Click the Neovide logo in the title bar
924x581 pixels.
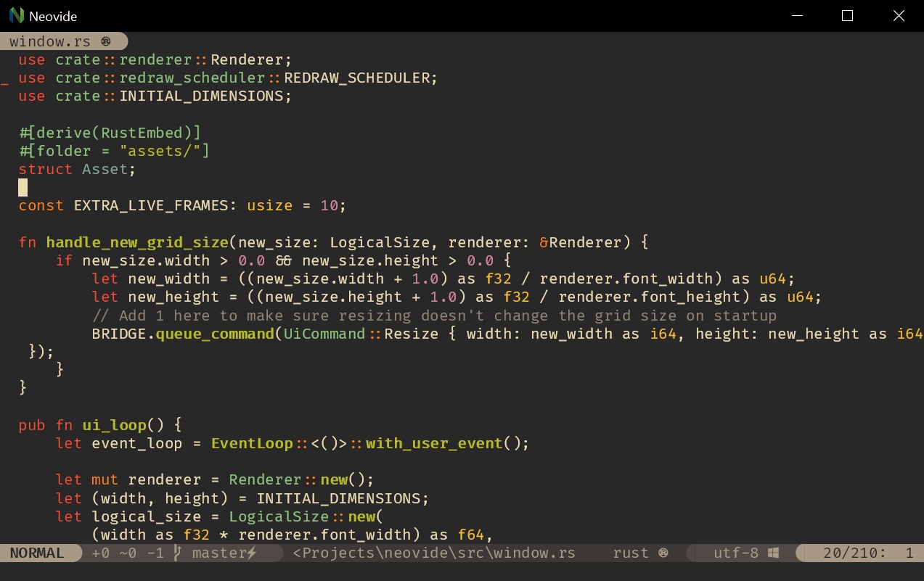coord(16,15)
